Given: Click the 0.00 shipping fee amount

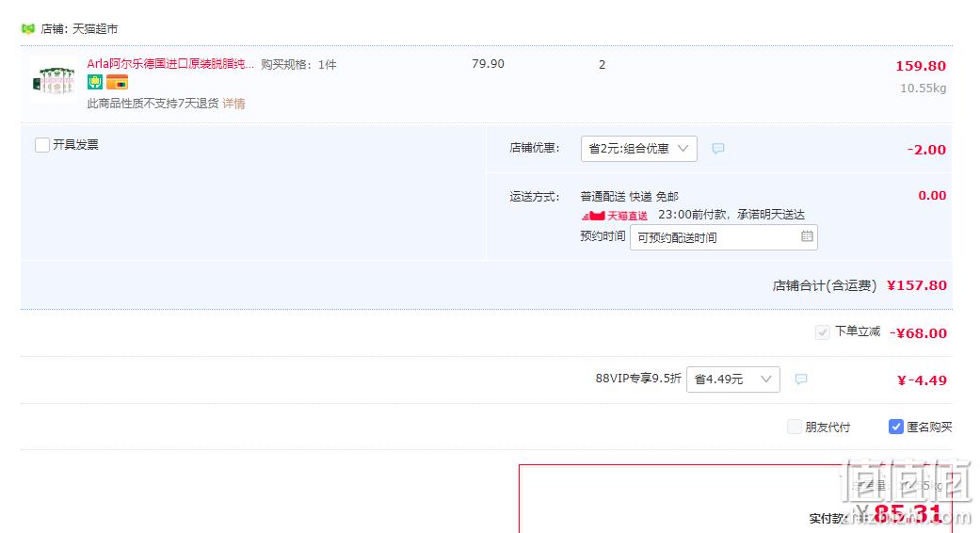Looking at the screenshot, I should (x=932, y=196).
